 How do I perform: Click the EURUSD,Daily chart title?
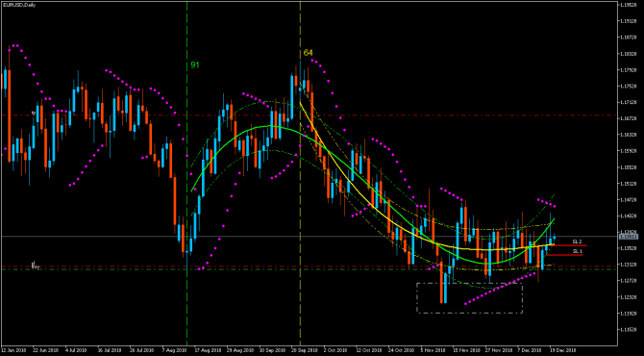(19, 5)
